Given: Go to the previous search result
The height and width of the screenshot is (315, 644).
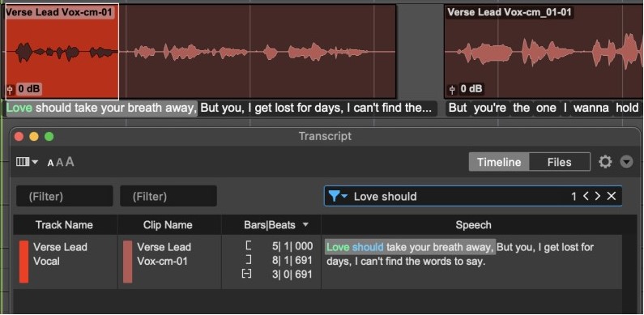Looking at the screenshot, I should pyautogui.click(x=586, y=196).
